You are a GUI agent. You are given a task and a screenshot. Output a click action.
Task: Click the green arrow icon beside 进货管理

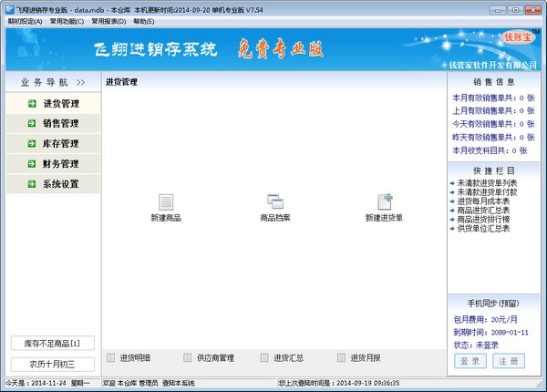(x=32, y=104)
